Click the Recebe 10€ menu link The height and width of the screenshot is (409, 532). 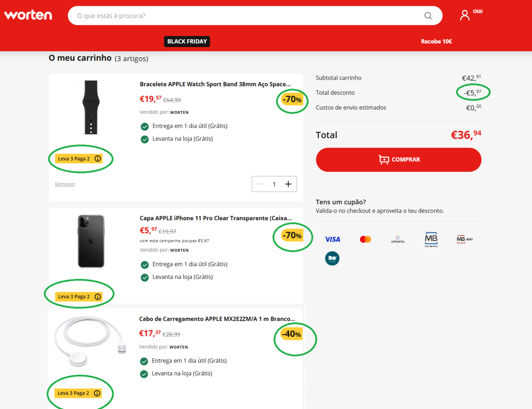436,41
